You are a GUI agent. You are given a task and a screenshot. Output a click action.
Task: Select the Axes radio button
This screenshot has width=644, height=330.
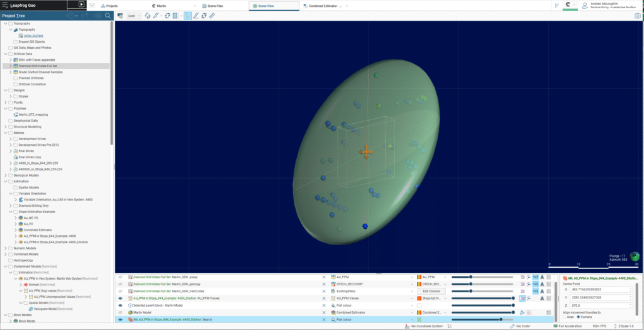coord(564,317)
